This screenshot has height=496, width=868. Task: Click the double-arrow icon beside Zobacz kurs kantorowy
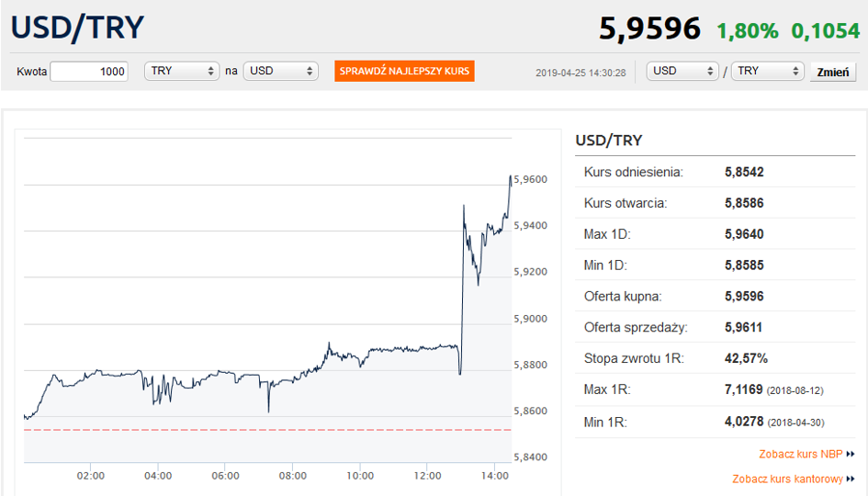(x=851, y=479)
